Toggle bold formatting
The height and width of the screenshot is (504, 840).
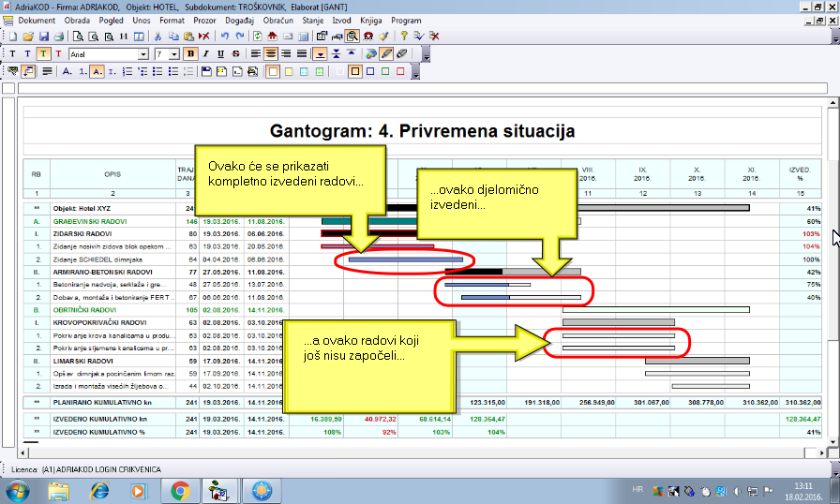click(190, 54)
